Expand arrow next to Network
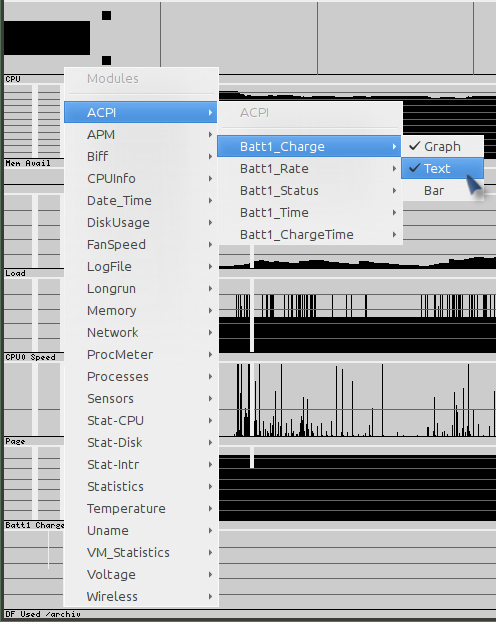This screenshot has height=622, width=496. coord(210,332)
